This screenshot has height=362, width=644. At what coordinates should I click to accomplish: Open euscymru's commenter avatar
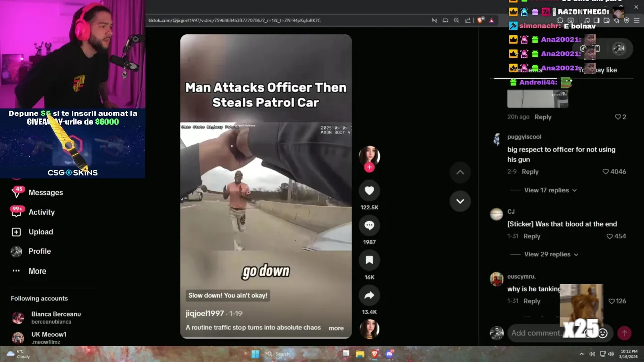pos(497,279)
